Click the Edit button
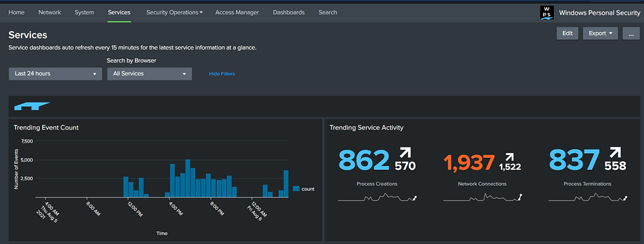This screenshot has height=244, width=644. [x=567, y=33]
